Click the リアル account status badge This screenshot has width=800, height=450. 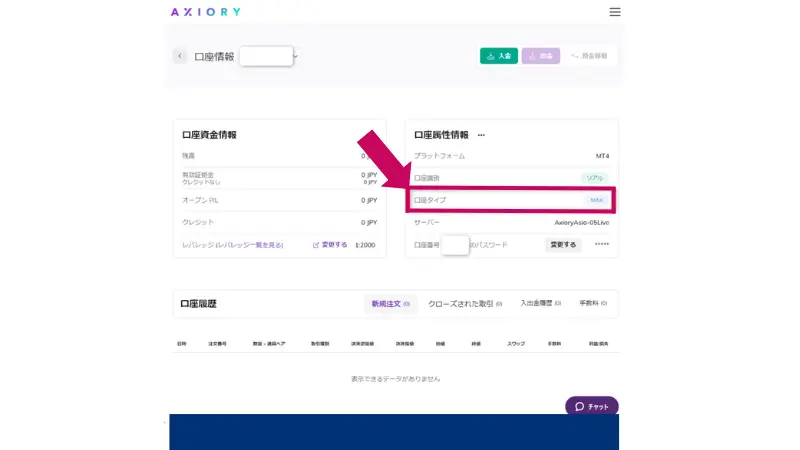(x=595, y=178)
